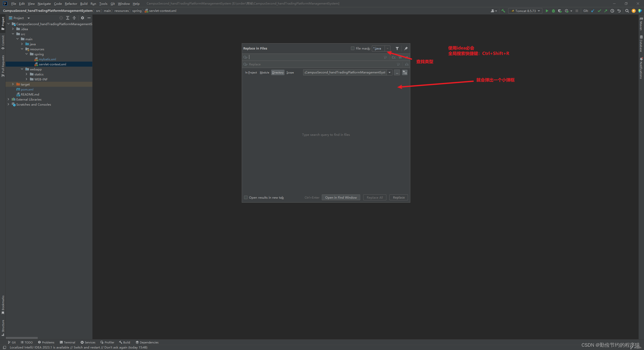Select the Directory tab in Replace dialog
644x350 pixels.
tap(278, 72)
